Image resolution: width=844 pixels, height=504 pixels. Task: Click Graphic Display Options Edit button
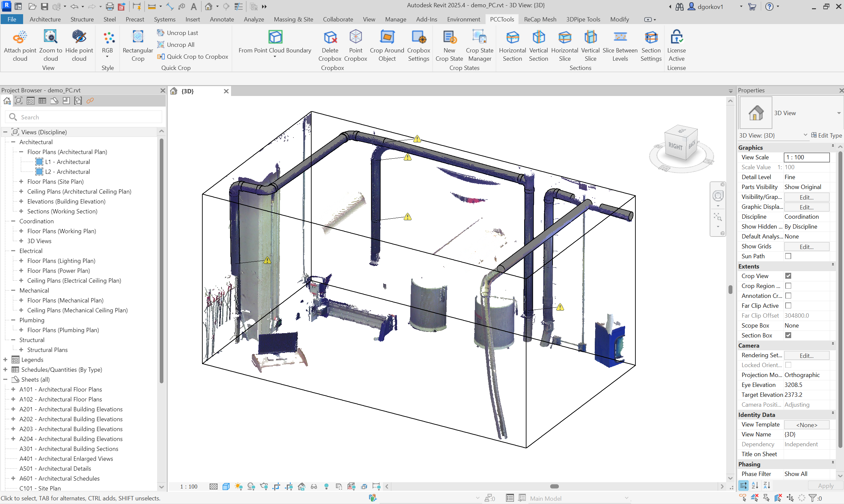806,207
